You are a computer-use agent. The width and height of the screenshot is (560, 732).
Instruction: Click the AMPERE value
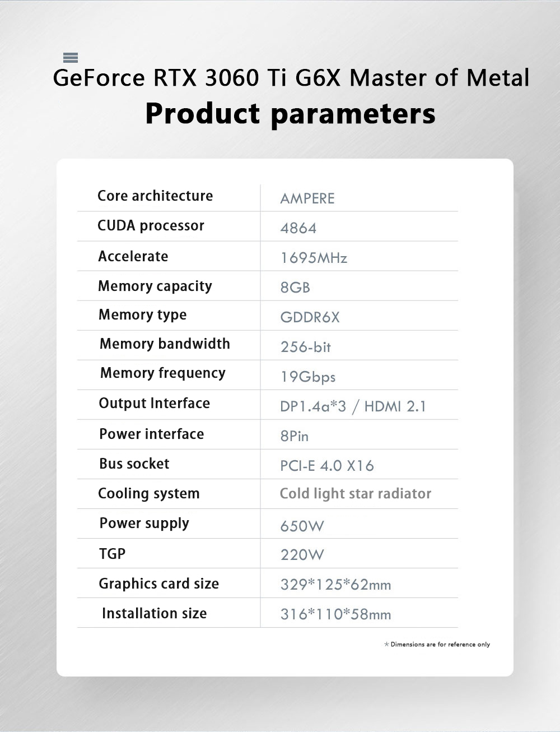pos(307,198)
